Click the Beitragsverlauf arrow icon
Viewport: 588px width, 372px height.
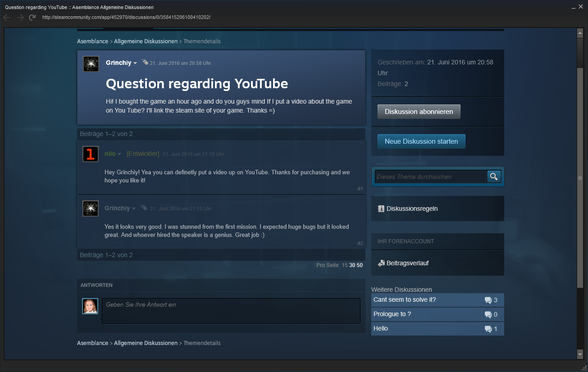pos(381,263)
